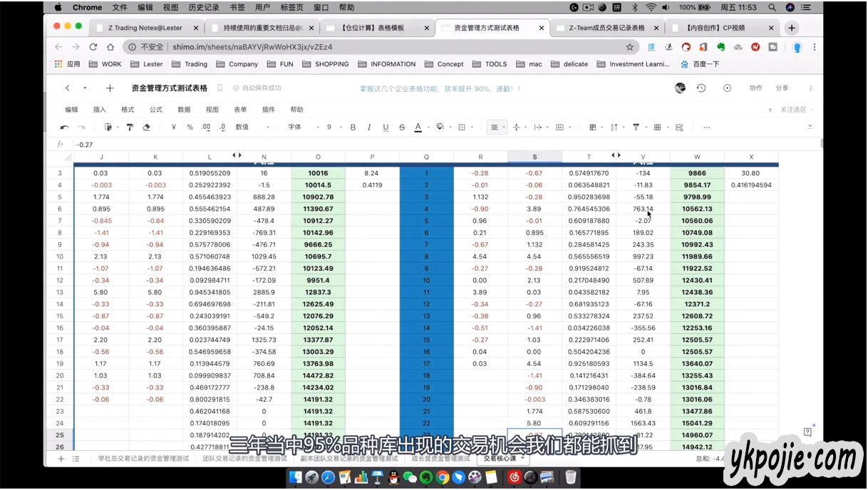868x490 pixels.
Task: Open the 公式 menu
Action: (x=156, y=110)
